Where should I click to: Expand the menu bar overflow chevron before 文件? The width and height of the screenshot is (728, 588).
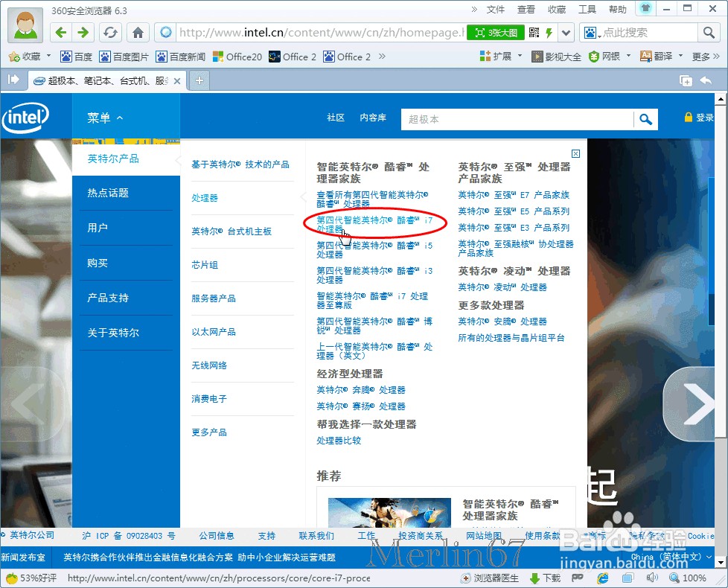click(474, 9)
